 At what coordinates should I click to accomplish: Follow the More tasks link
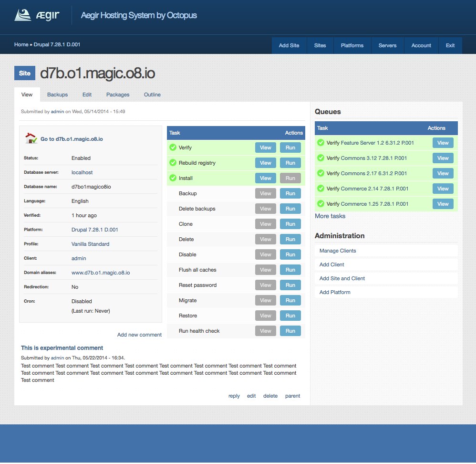pos(330,216)
